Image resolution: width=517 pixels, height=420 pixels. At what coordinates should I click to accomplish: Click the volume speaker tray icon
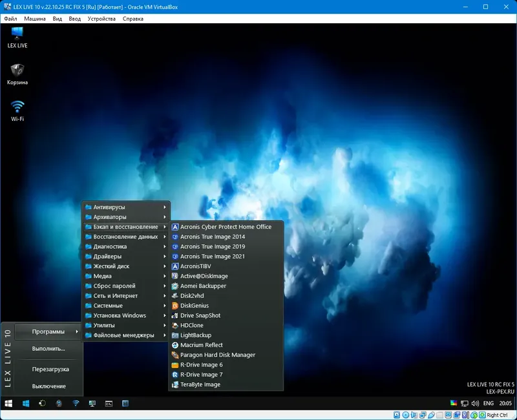(x=475, y=403)
